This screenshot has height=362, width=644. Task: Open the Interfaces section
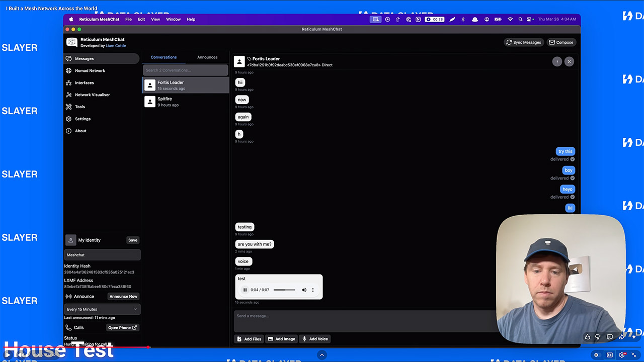(84, 83)
